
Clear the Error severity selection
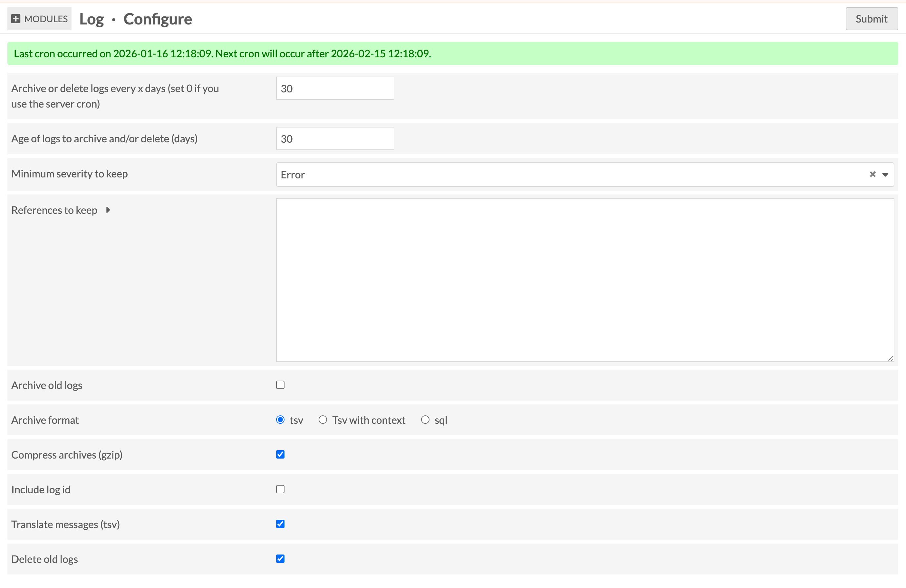point(872,174)
